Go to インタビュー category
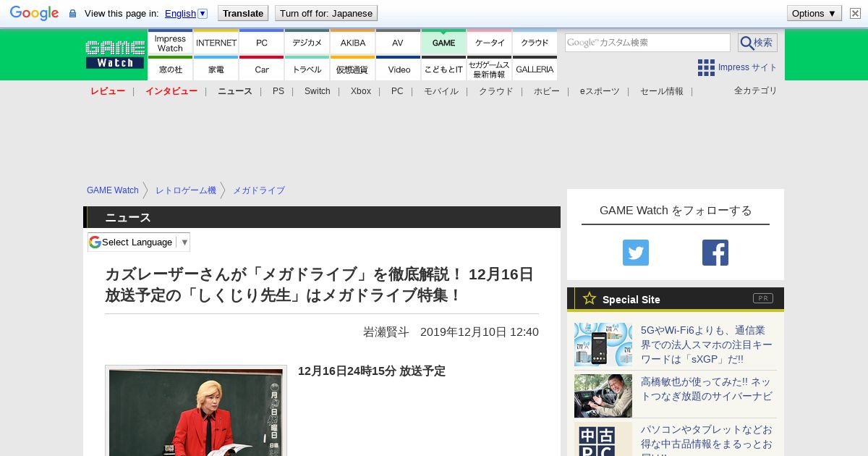Viewport: 868px width, 456px height. 171,91
